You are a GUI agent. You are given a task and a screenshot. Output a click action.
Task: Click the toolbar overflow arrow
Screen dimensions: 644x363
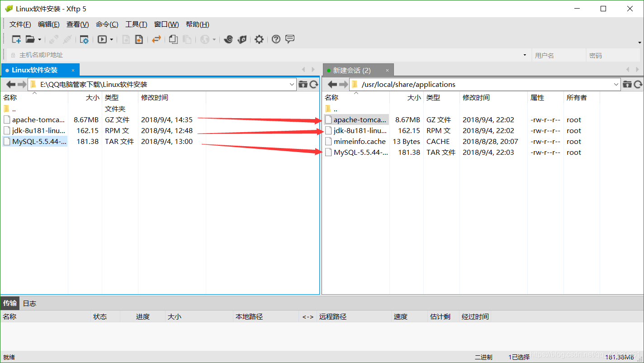(x=640, y=43)
